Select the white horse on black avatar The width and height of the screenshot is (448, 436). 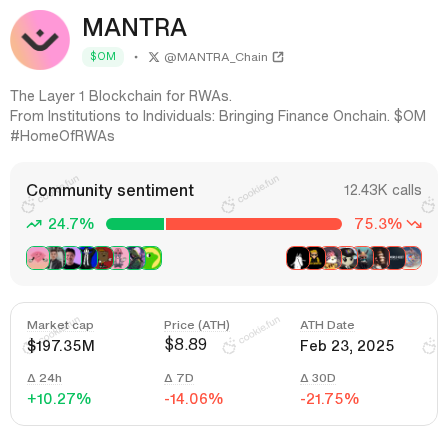(297, 258)
